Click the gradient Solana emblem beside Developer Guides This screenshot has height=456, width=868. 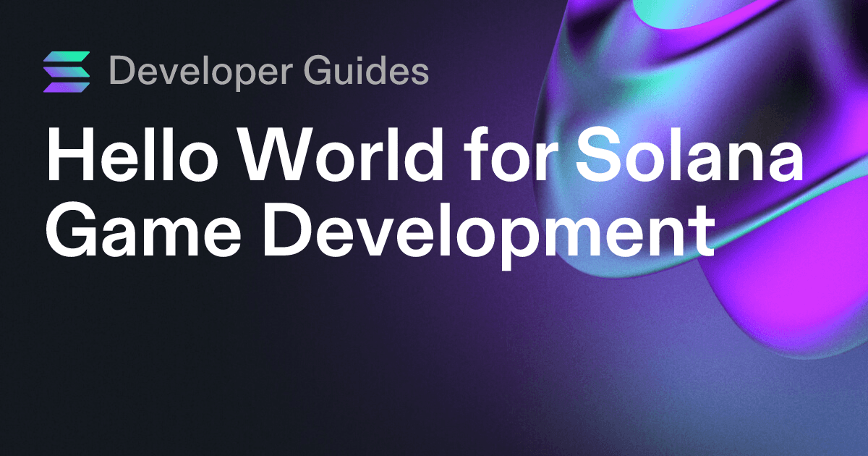coord(67,71)
